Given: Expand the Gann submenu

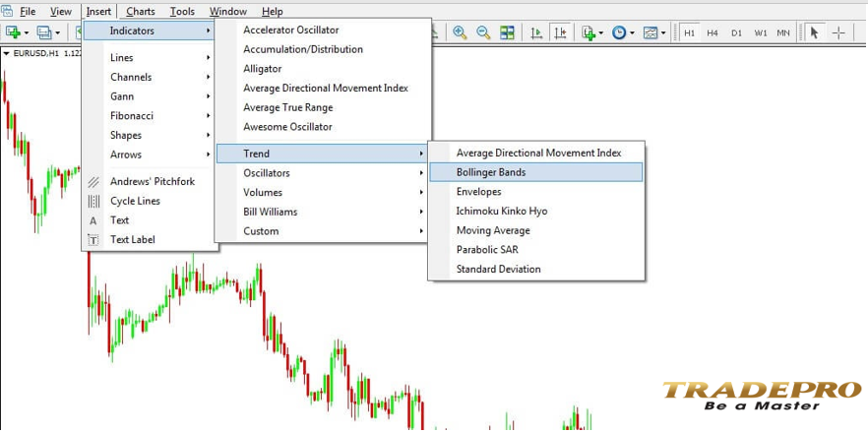Looking at the screenshot, I should (149, 96).
